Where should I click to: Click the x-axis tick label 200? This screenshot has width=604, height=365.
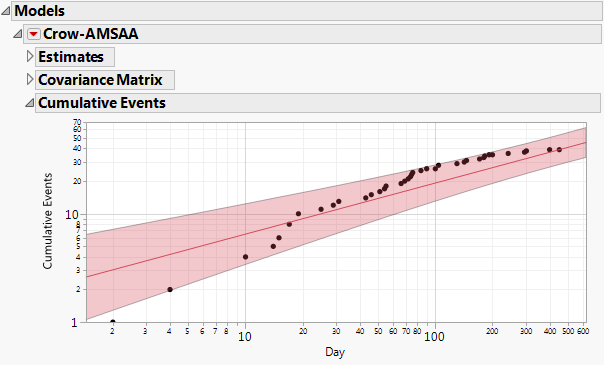click(x=492, y=331)
